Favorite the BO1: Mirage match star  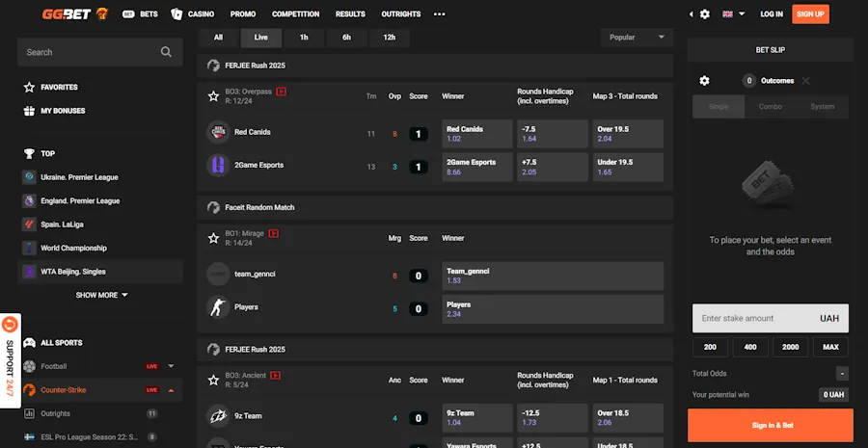click(215, 237)
